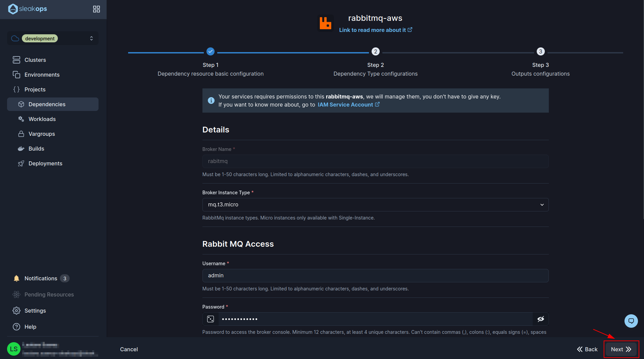Image resolution: width=644 pixels, height=359 pixels.
Task: Click the sleakops logo
Action: (x=28, y=9)
